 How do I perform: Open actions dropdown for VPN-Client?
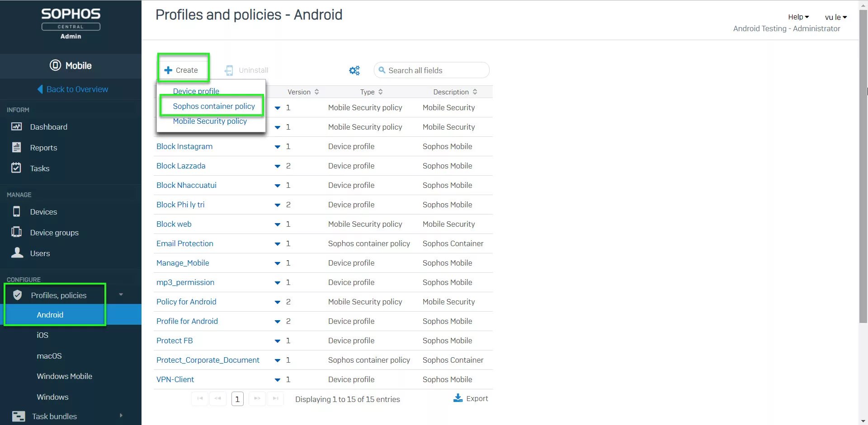pyautogui.click(x=278, y=380)
